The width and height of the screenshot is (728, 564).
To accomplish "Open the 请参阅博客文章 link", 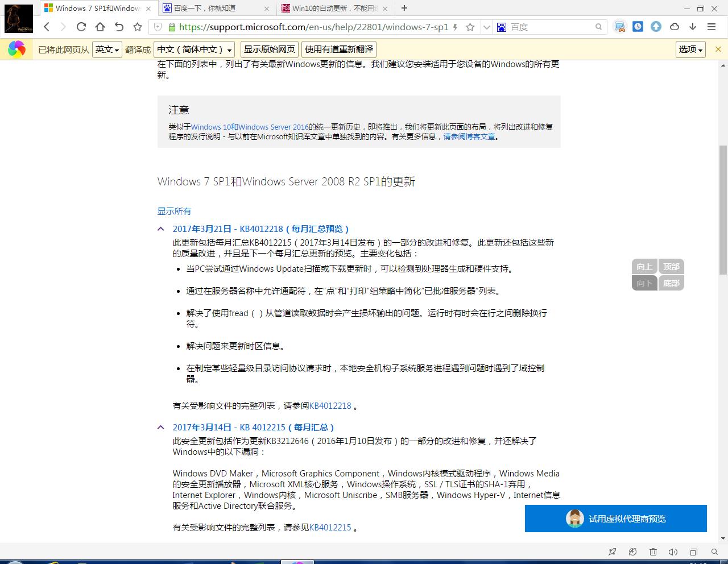I will [x=469, y=136].
